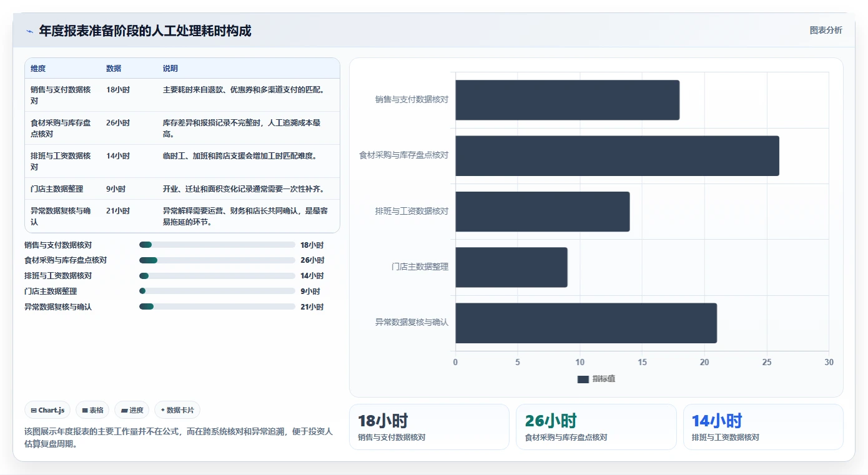Click the y-axis label 门店主数据整理
Screen dimensions: 868x475
pos(420,267)
